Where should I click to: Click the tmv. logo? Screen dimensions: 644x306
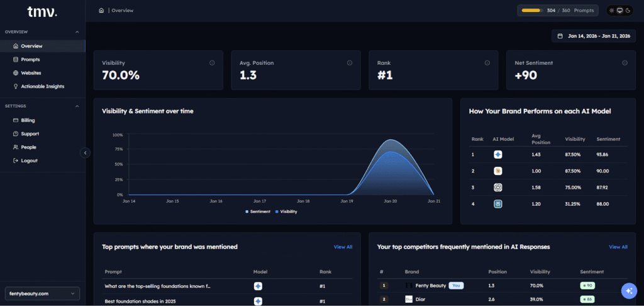click(x=42, y=13)
